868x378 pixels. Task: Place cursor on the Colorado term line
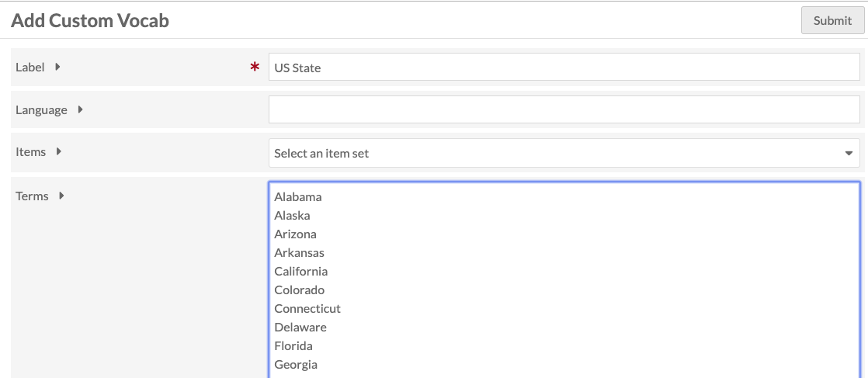coord(300,290)
